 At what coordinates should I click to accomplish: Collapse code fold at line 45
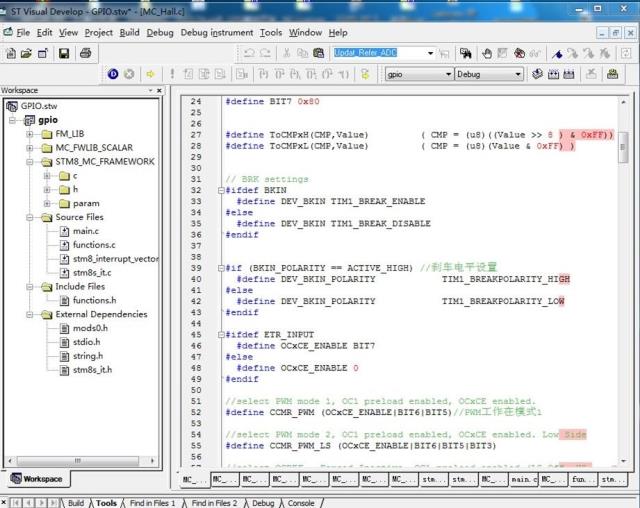click(221, 335)
